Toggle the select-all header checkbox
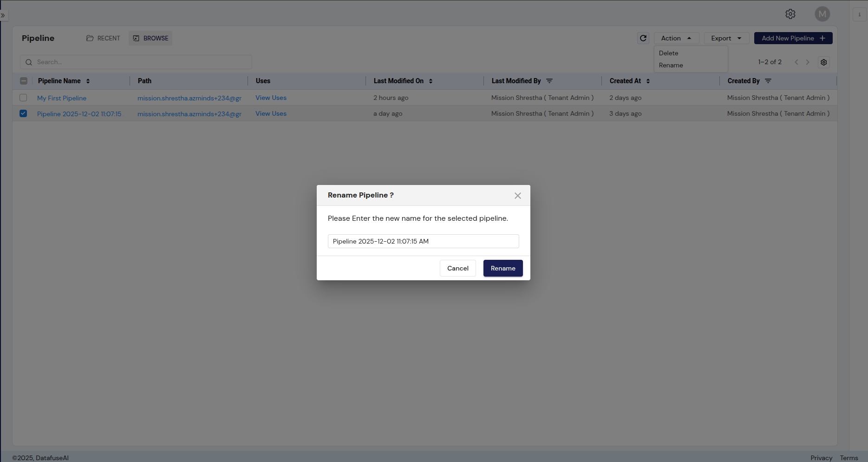Image resolution: width=868 pixels, height=462 pixels. point(24,81)
